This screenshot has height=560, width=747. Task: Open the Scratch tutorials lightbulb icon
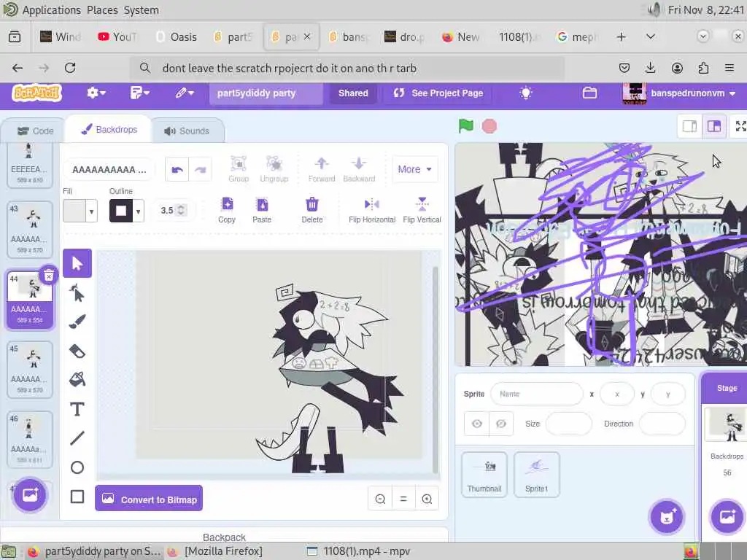coord(525,93)
